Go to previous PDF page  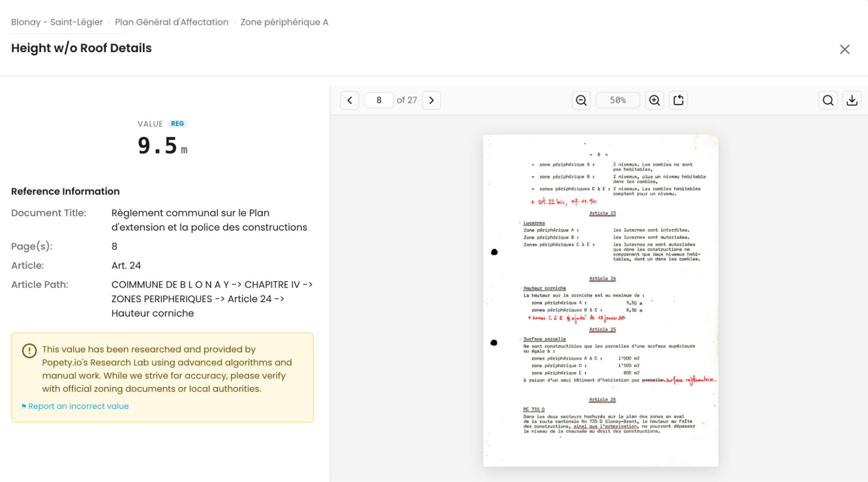click(x=350, y=100)
